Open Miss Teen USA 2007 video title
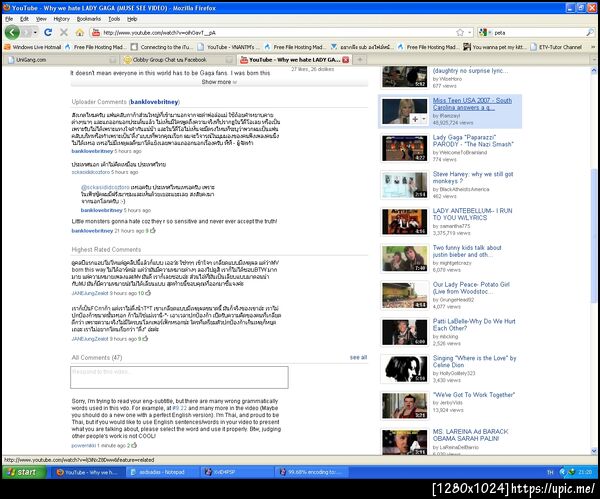 472,104
